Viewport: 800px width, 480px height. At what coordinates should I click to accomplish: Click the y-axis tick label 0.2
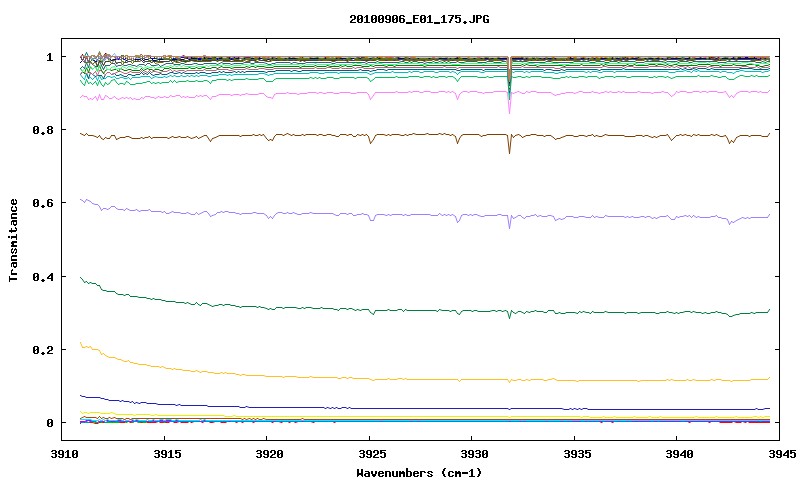point(43,350)
